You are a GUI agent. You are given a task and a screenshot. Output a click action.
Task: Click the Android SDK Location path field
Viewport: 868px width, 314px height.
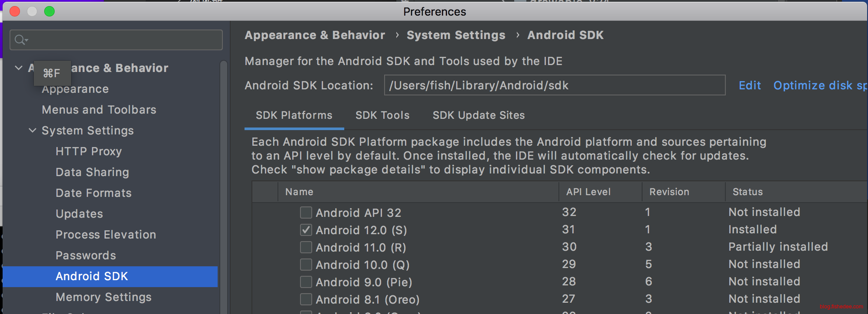(x=554, y=85)
